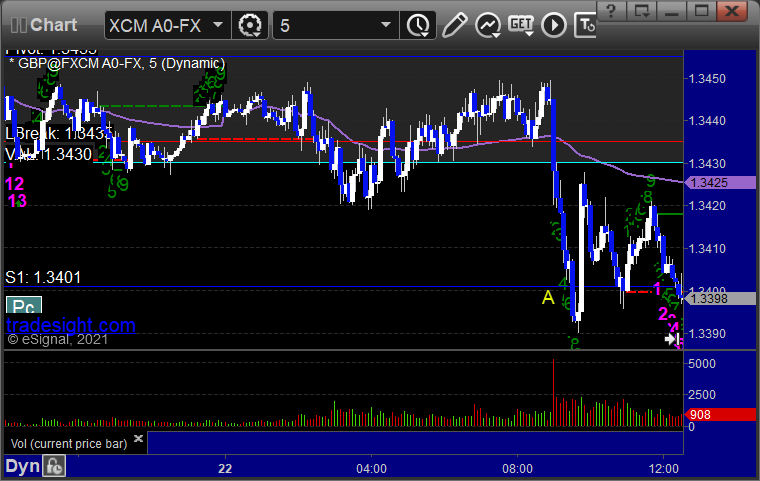The width and height of the screenshot is (760, 481).
Task: Click the yellow A marker on chart
Action: coord(548,297)
